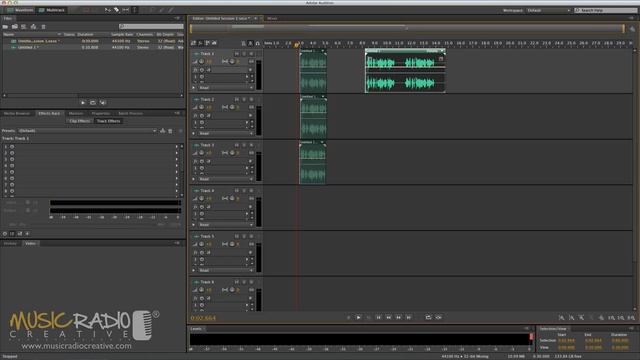The image size is (640, 360).
Task: Adjust Track 1 pan knob
Action: [232, 62]
